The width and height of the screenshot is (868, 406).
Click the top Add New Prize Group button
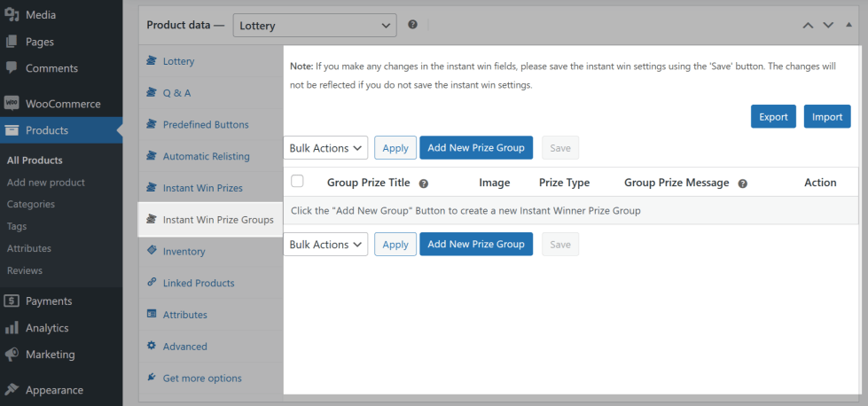[476, 148]
